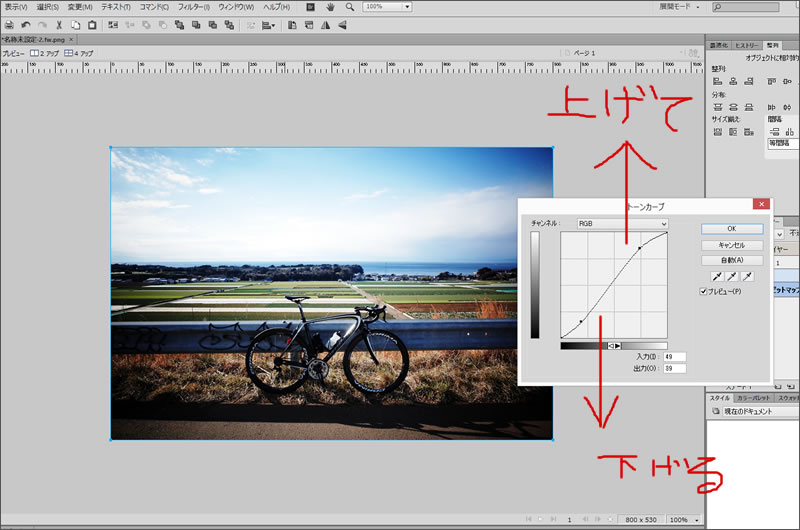Switch to the 2 アップ view
This screenshot has height=530, width=800.
pos(44,53)
